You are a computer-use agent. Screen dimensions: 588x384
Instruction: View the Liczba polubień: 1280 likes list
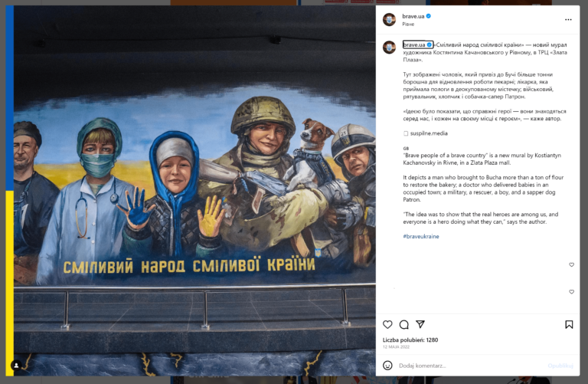click(410, 340)
